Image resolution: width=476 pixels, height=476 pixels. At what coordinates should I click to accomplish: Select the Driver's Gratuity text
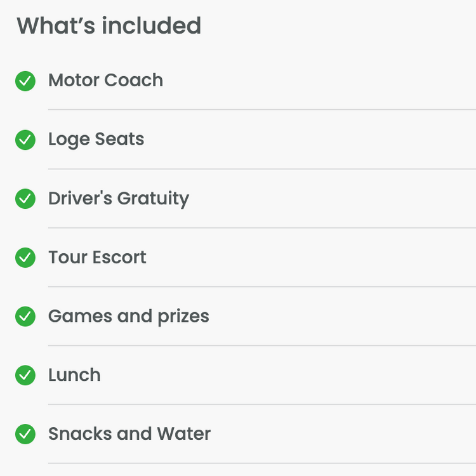119,199
